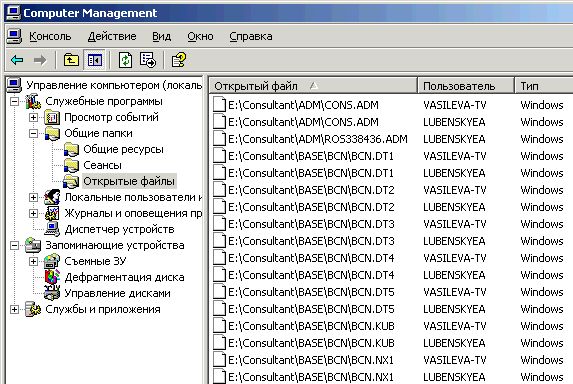
Task: Click the Export List toolbar icon
Action: click(148, 60)
